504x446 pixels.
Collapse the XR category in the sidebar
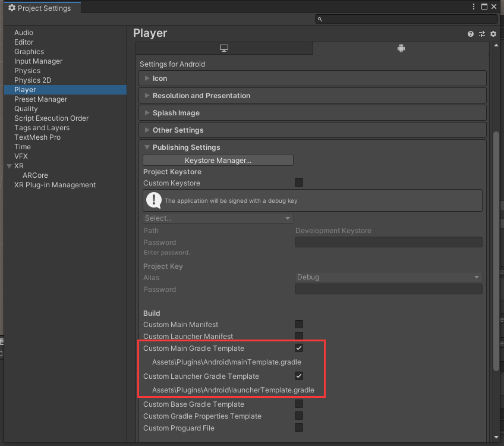coord(10,166)
